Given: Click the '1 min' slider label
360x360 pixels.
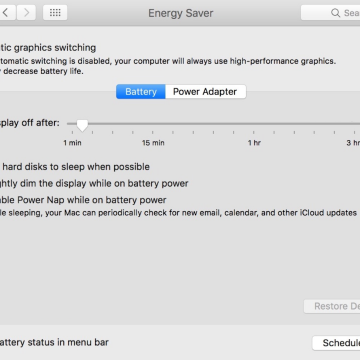Looking at the screenshot, I should coord(72,143).
